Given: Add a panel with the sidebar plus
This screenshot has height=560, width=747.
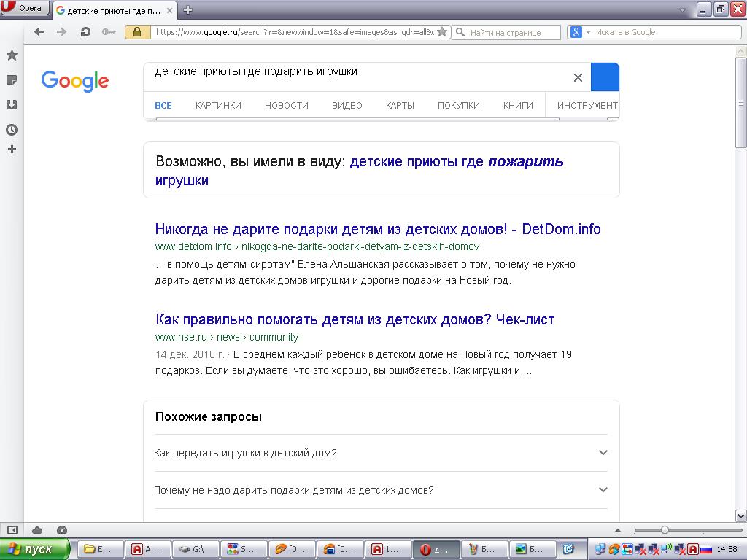Looking at the screenshot, I should coord(12,149).
